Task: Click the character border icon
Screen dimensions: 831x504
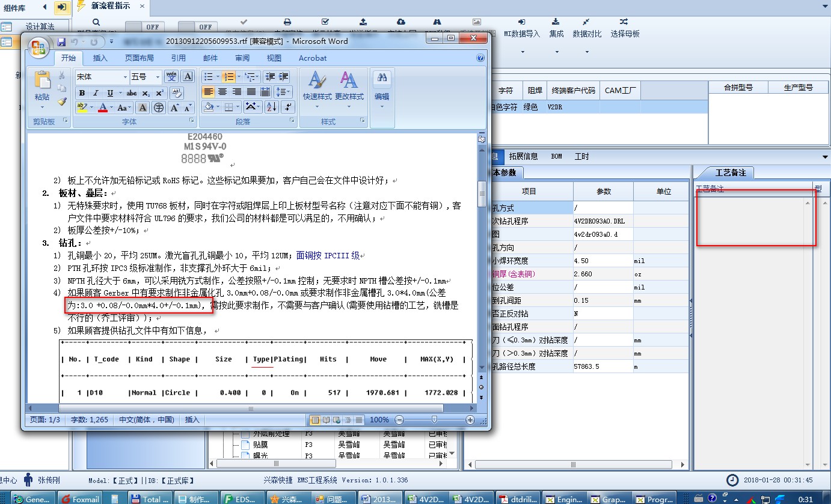Action: pyautogui.click(x=188, y=76)
